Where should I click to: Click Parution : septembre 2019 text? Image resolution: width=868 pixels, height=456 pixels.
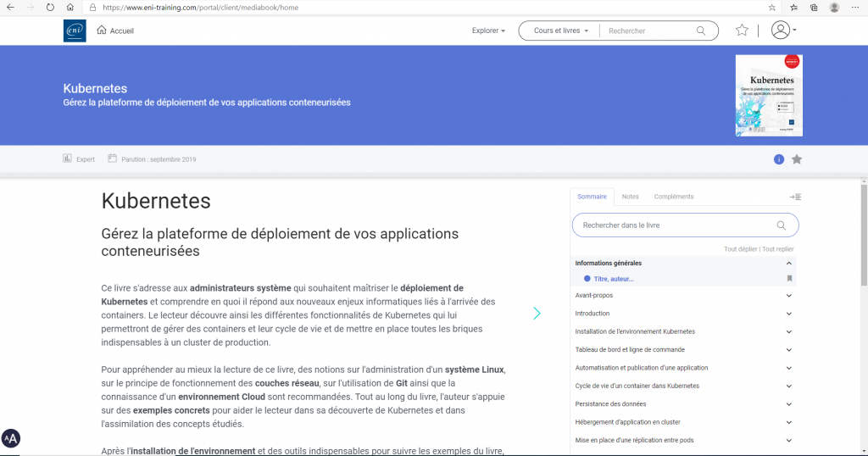click(159, 159)
